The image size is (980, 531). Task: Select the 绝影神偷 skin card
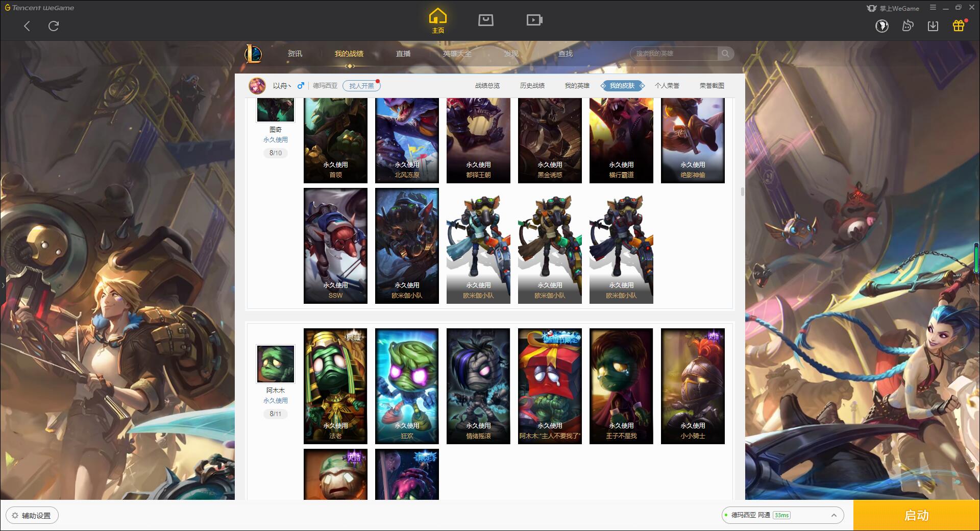(x=693, y=140)
